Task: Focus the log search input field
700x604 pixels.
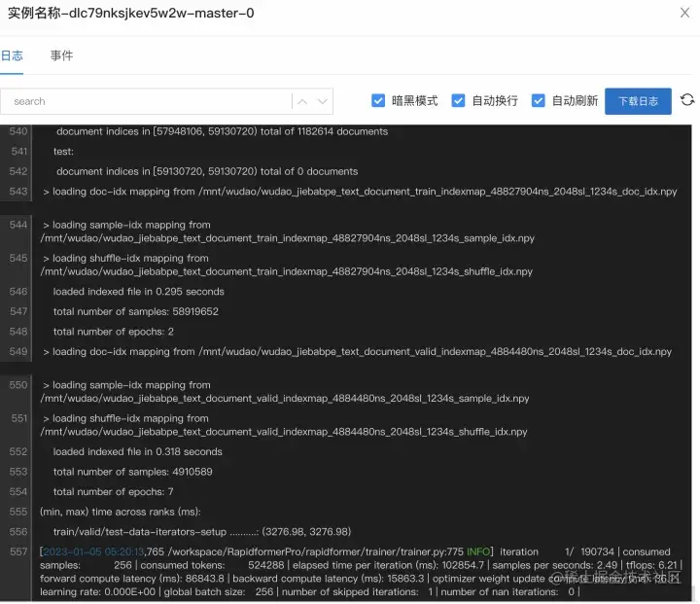Action: 146,101
